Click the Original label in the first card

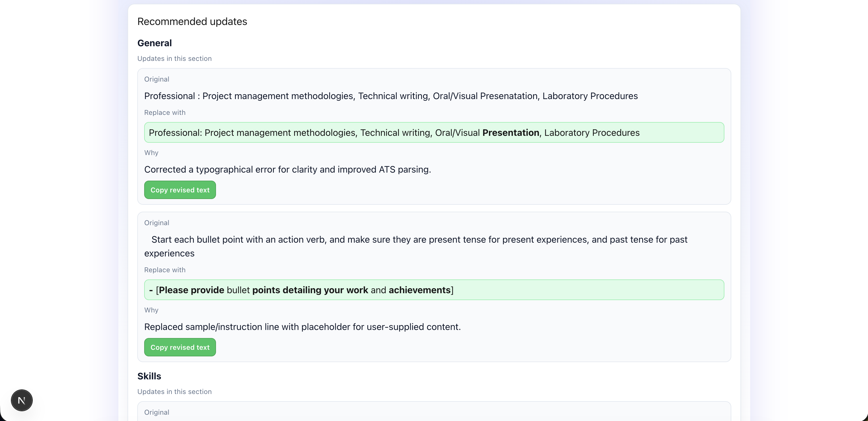click(x=156, y=79)
